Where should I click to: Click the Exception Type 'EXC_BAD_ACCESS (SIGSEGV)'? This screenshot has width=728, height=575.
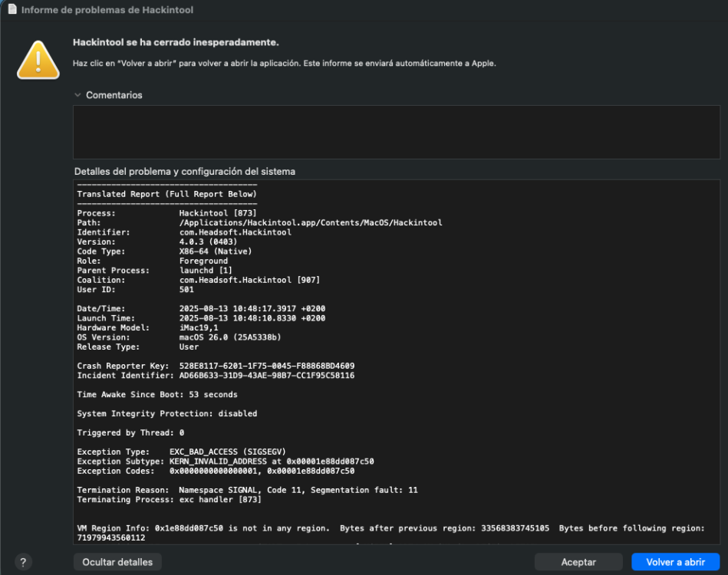[x=228, y=452]
